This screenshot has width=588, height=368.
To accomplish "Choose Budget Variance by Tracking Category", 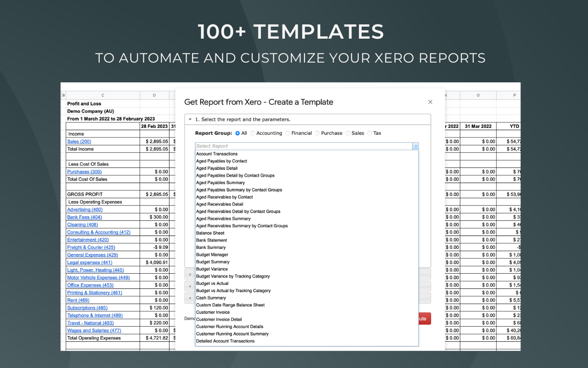I will click(307, 276).
